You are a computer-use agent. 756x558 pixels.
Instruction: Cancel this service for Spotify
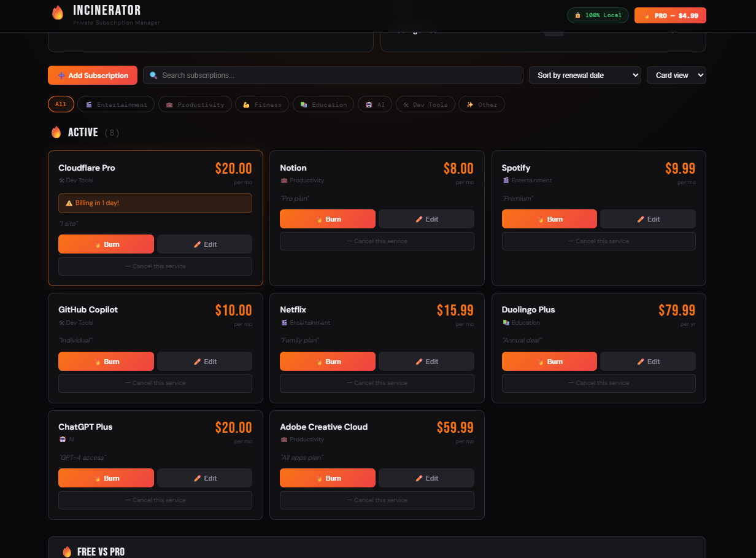coord(599,241)
